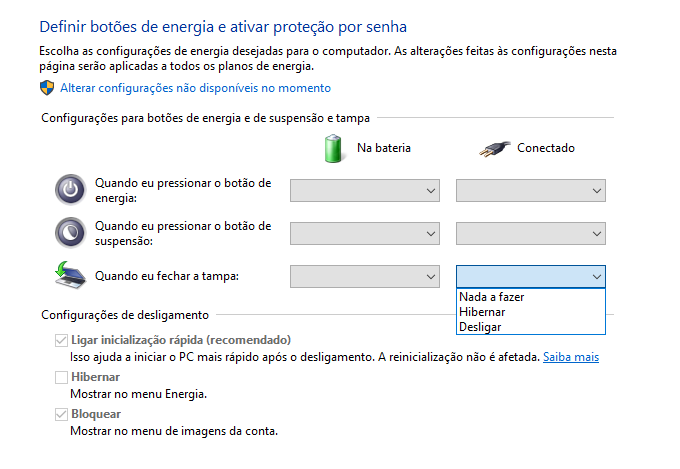Click the sleep button moon icon
This screenshot has height=469, width=680.
click(x=70, y=233)
